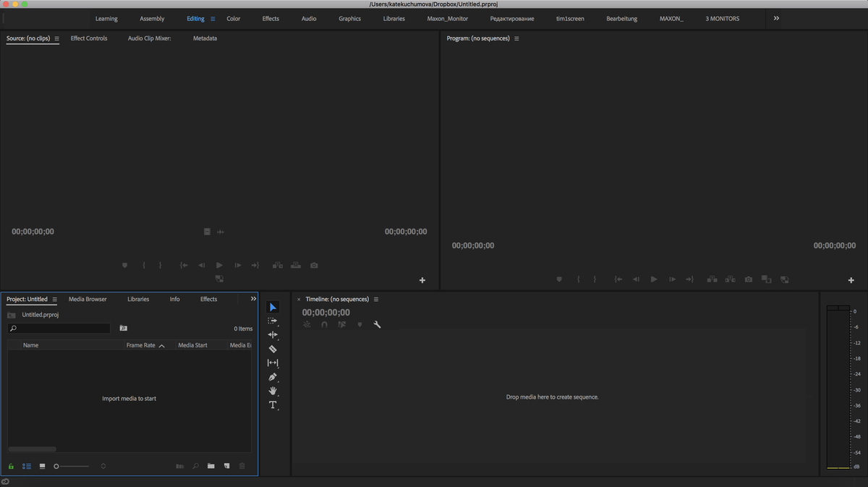The height and width of the screenshot is (487, 868).
Task: Click the Creative Cloud status bar icon
Action: point(5,482)
